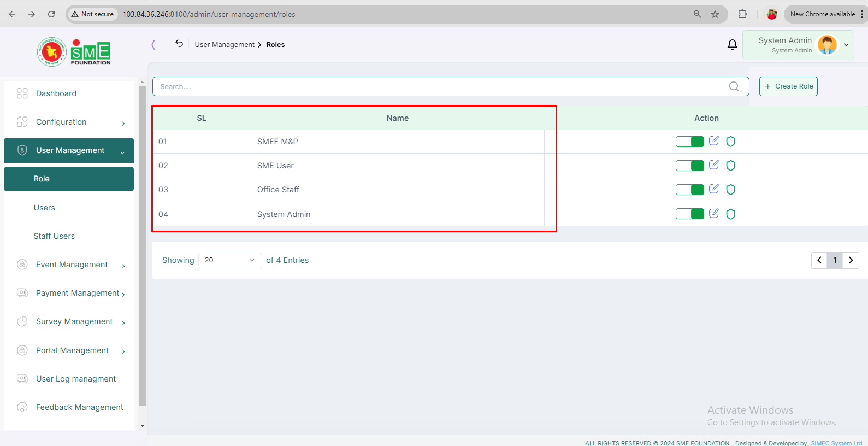Open permissions shield for SME User
This screenshot has width=868, height=446.
730,166
